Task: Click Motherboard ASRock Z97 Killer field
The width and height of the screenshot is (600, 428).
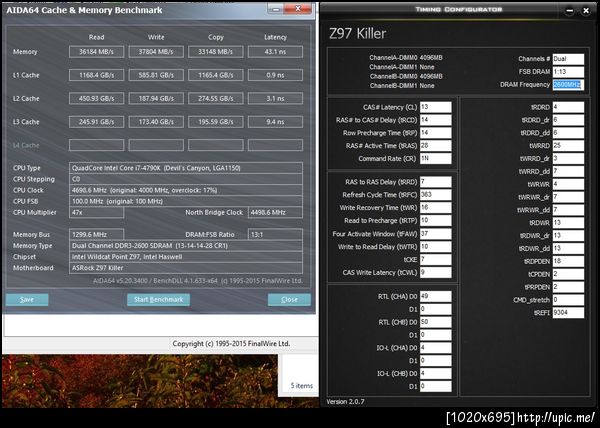Action: 186,268
